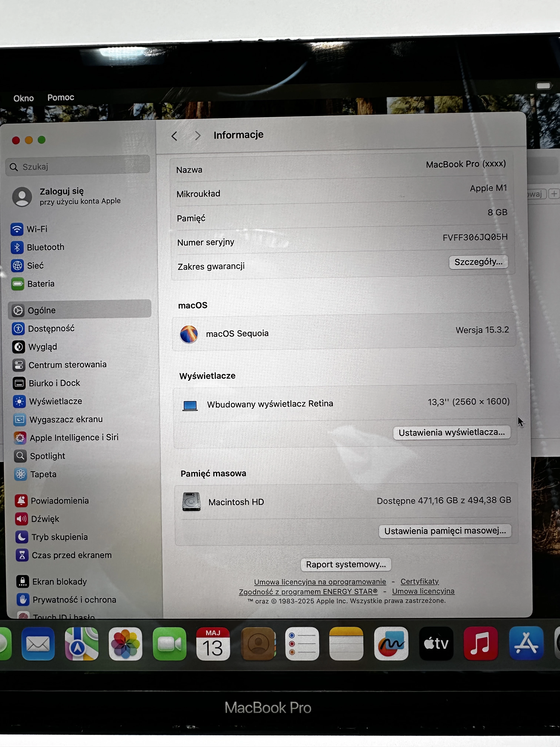Click Wbudowany wyświetlacz Retina row
Screen dimensions: 560x747
click(345, 403)
